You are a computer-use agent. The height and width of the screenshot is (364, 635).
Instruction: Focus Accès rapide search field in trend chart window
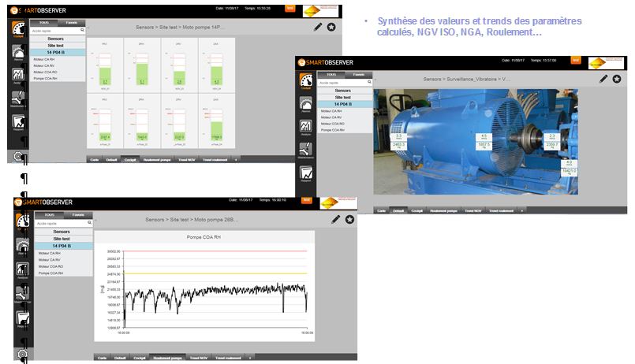pyautogui.click(x=64, y=223)
